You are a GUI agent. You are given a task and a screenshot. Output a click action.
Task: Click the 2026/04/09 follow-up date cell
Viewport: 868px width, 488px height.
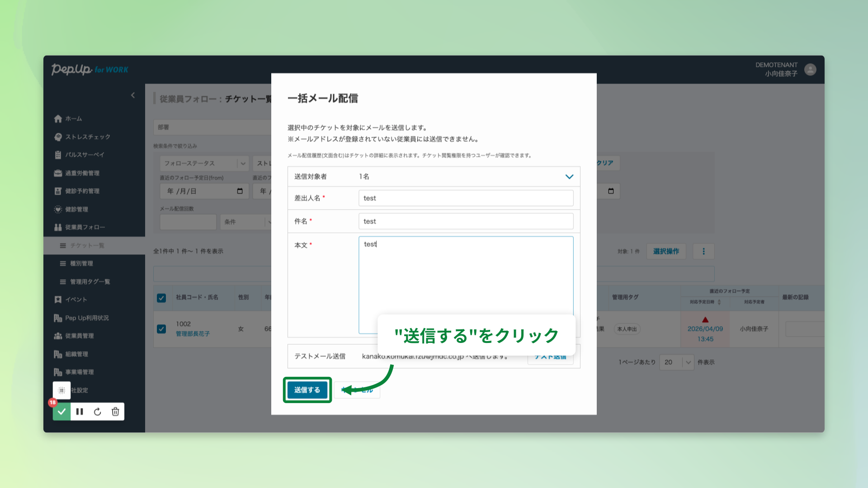click(705, 329)
